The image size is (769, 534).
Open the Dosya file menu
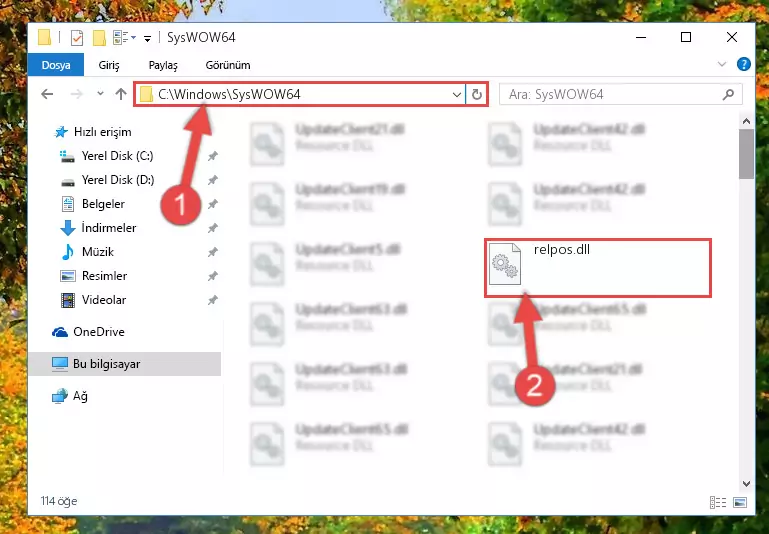click(x=56, y=65)
